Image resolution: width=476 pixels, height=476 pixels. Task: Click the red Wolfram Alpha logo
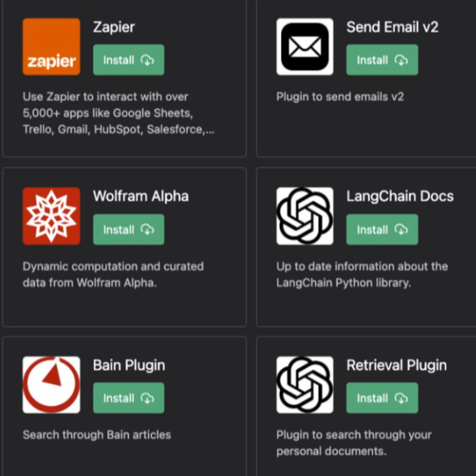pos(51,216)
